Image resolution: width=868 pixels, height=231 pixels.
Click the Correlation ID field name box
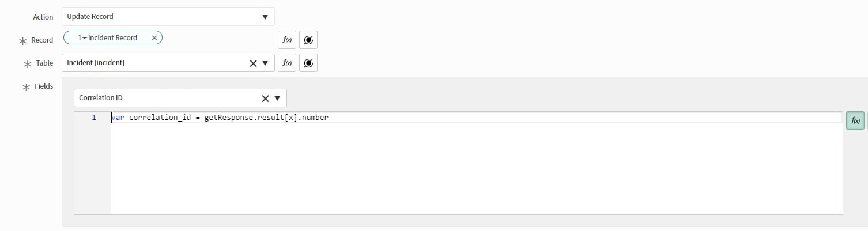tap(167, 98)
